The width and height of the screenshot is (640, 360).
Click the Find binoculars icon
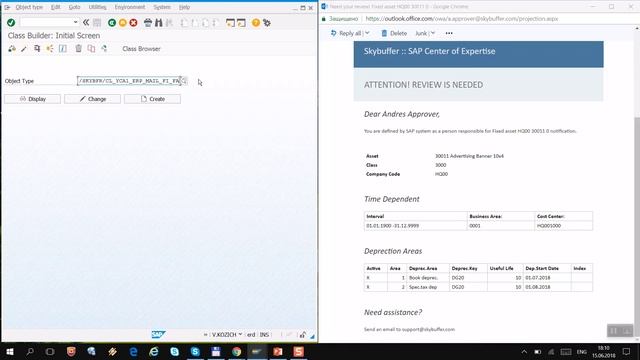pos(158,23)
